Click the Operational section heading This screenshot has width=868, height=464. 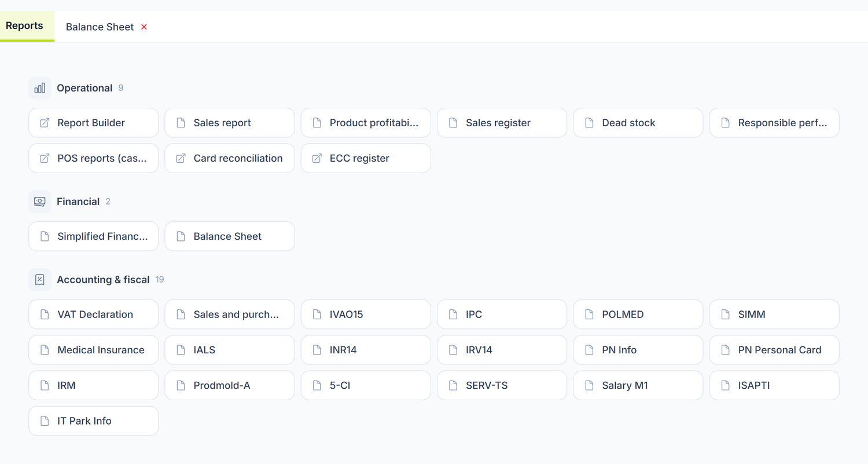click(x=84, y=88)
